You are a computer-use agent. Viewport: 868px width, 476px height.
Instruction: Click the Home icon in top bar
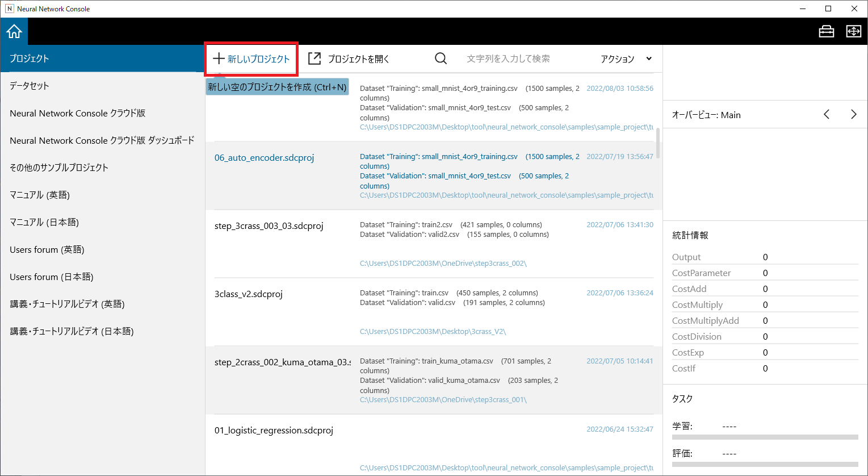(x=14, y=31)
